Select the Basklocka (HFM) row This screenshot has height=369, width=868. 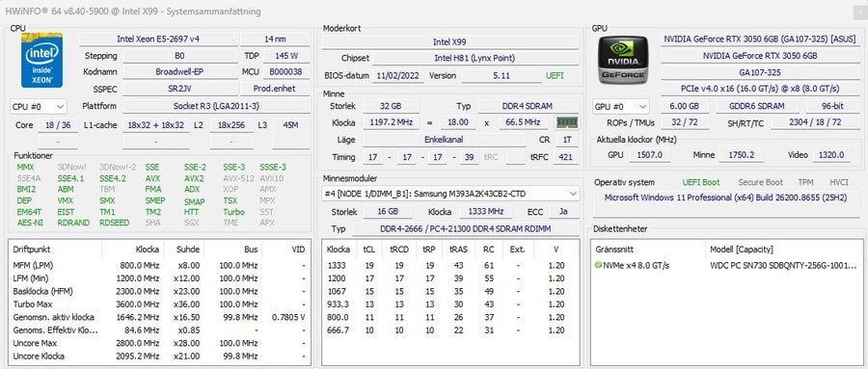pyautogui.click(x=159, y=292)
